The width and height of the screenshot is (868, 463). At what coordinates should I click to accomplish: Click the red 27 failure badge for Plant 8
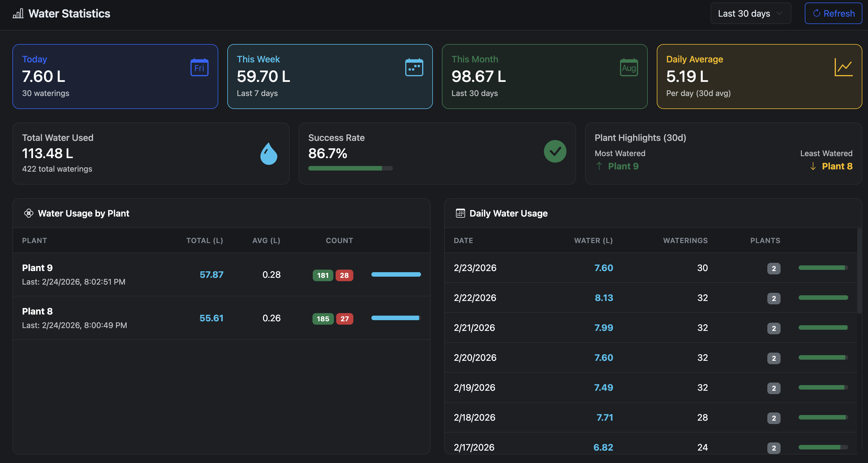[345, 319]
